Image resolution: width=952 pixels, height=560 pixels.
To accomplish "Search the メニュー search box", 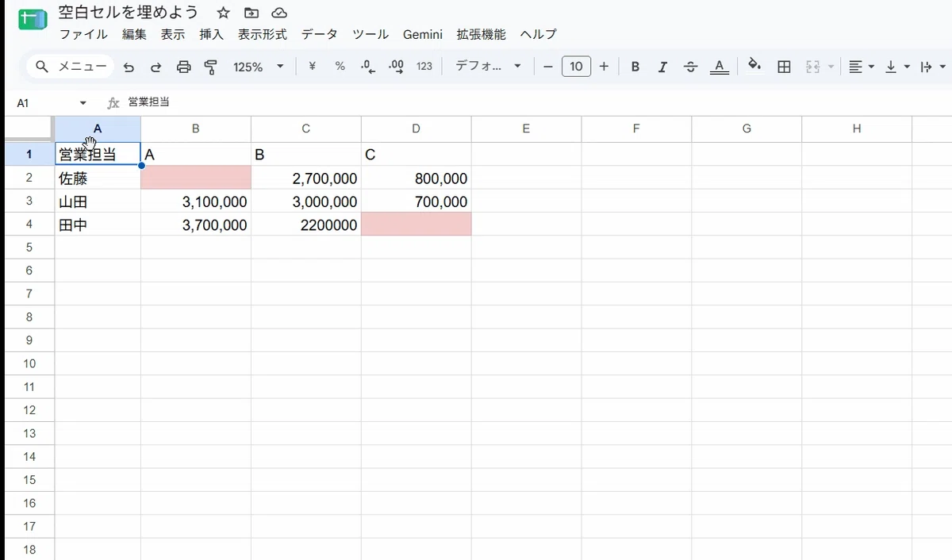I will click(70, 67).
